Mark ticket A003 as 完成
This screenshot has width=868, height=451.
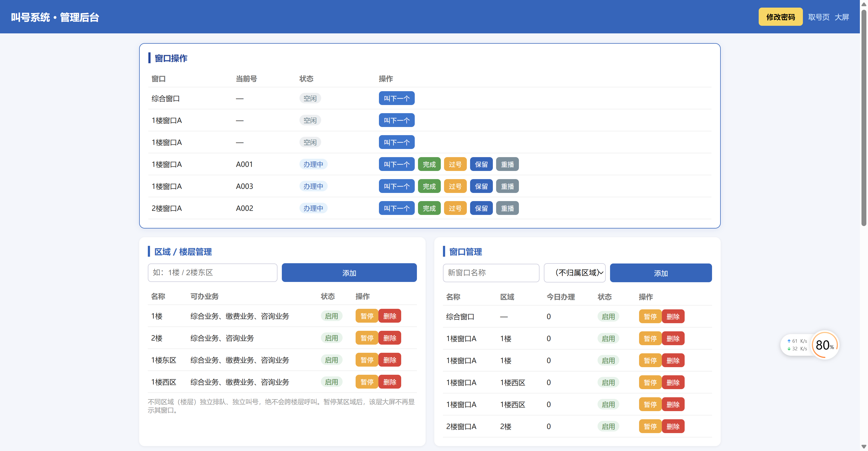pos(429,186)
